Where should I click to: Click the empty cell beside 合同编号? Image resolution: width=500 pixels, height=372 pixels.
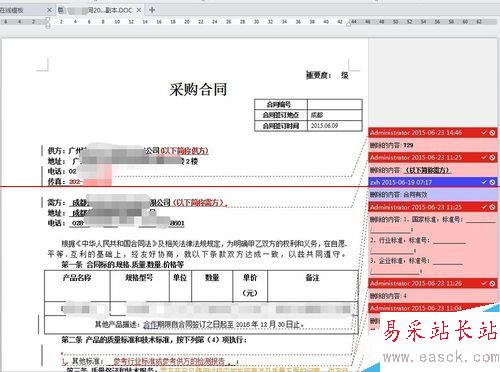pyautogui.click(x=334, y=104)
